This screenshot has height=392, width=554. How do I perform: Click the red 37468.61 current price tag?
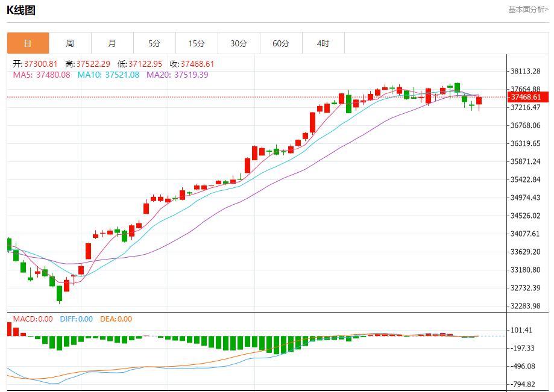(528, 97)
